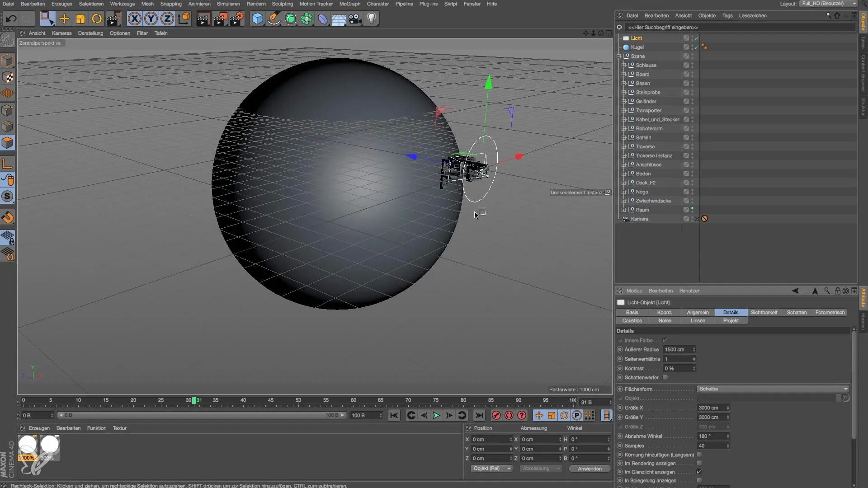Image resolution: width=868 pixels, height=488 pixels.
Task: Toggle Äußerer Radius animation circle
Action: (620, 349)
